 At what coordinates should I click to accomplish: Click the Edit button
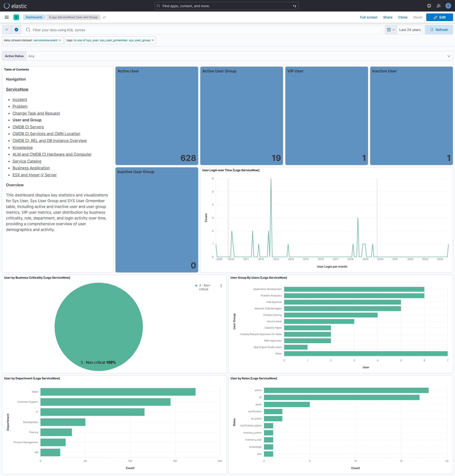click(x=439, y=17)
